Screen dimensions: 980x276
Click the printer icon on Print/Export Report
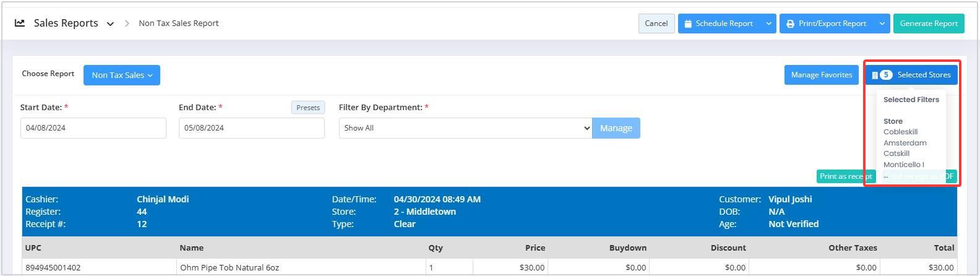point(790,24)
